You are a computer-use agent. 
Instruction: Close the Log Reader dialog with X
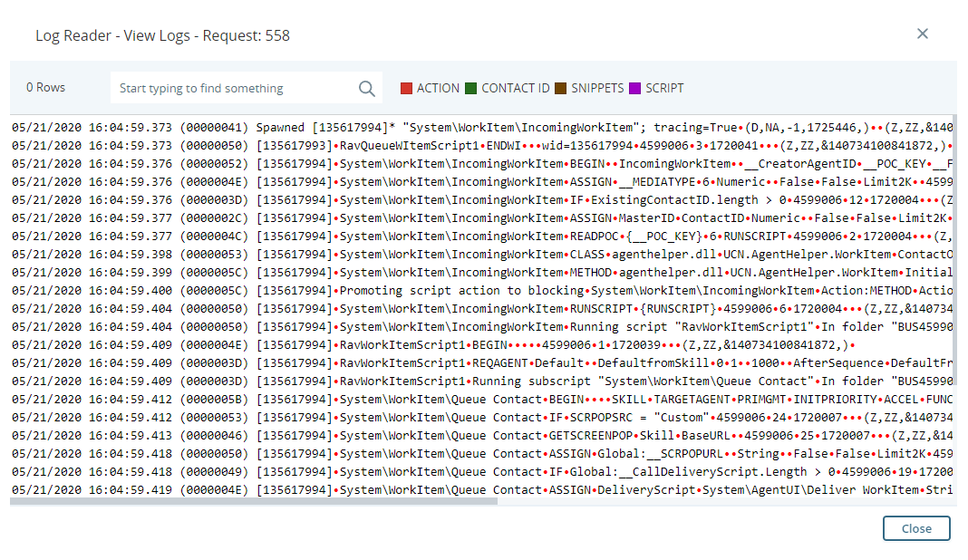[923, 34]
